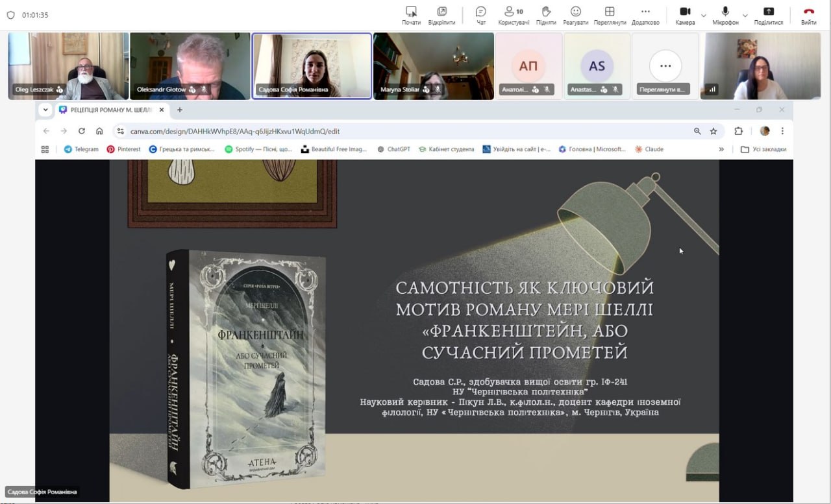Open the Усі закладки folder
831x504 pixels.
[763, 149]
